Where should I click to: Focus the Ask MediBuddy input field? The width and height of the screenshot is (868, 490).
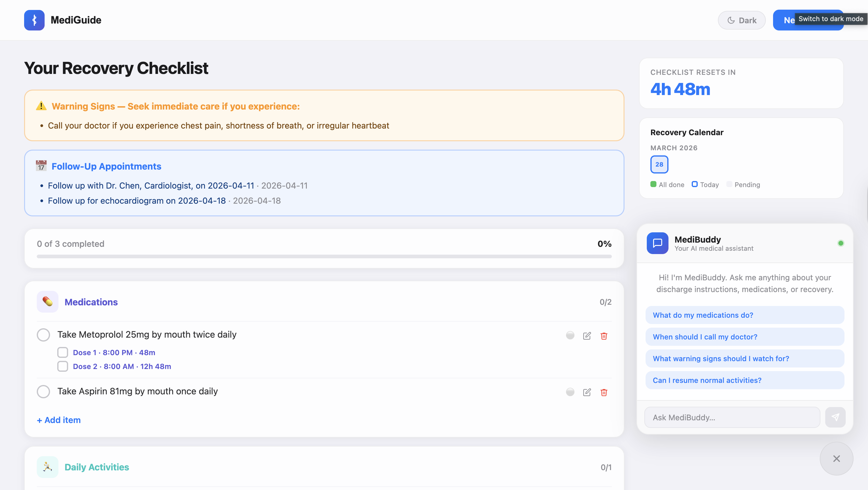(x=732, y=417)
